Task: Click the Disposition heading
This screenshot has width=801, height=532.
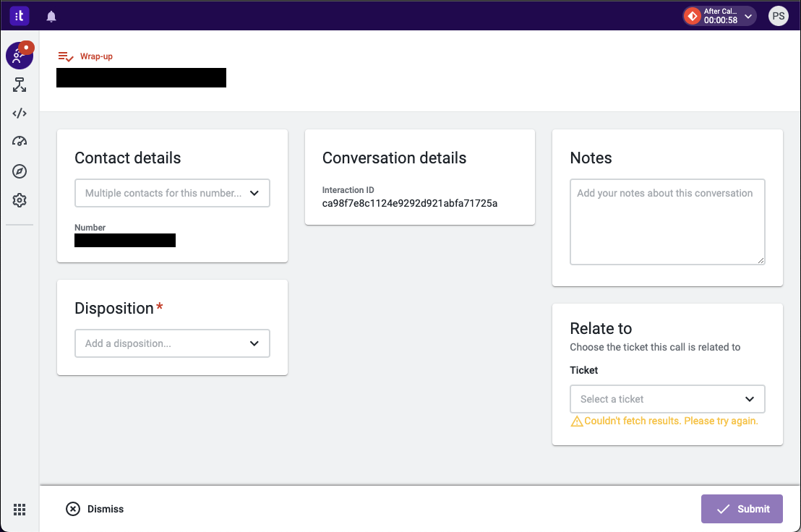Action: 114,309
